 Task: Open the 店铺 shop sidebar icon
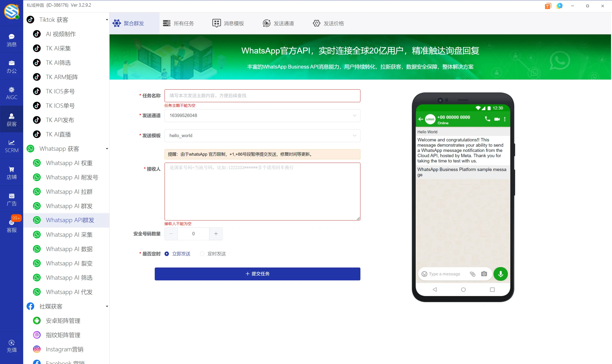[11, 172]
